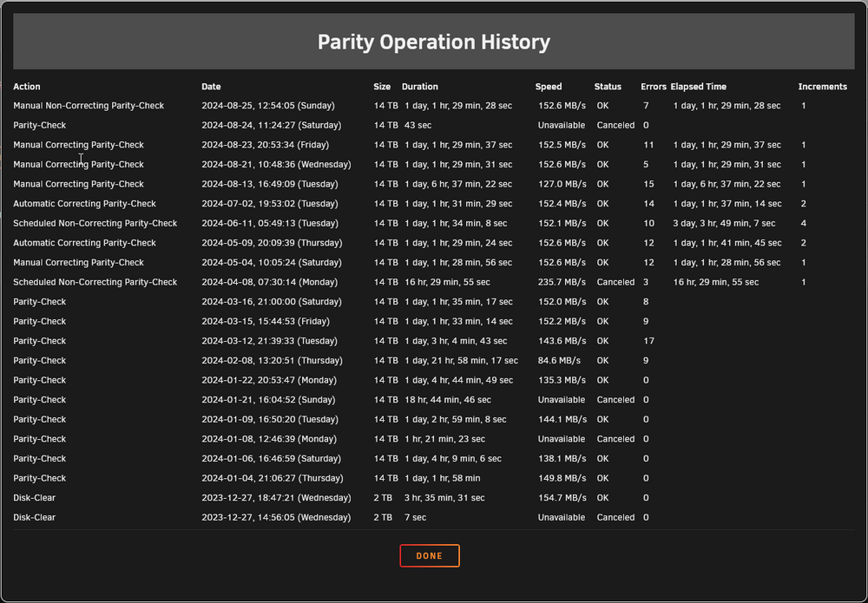Click the 149.8 MB/s speed value
Image resolution: width=868 pixels, height=603 pixels.
click(x=562, y=479)
